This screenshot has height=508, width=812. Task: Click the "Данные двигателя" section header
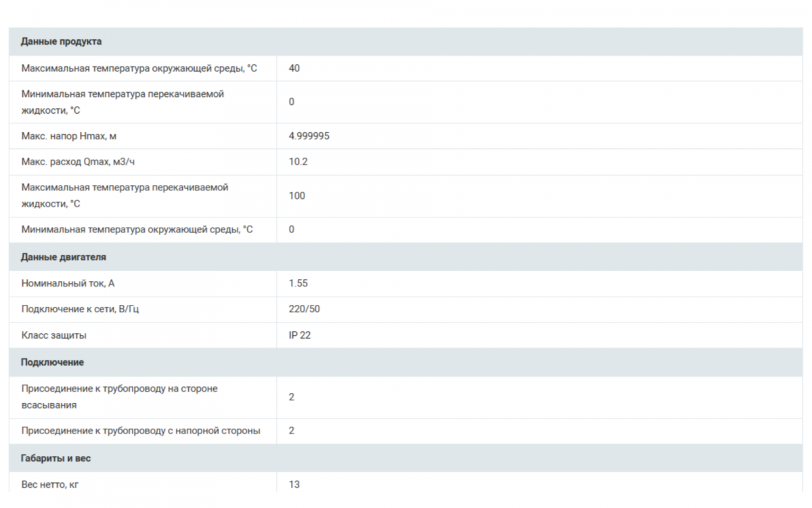click(x=64, y=257)
